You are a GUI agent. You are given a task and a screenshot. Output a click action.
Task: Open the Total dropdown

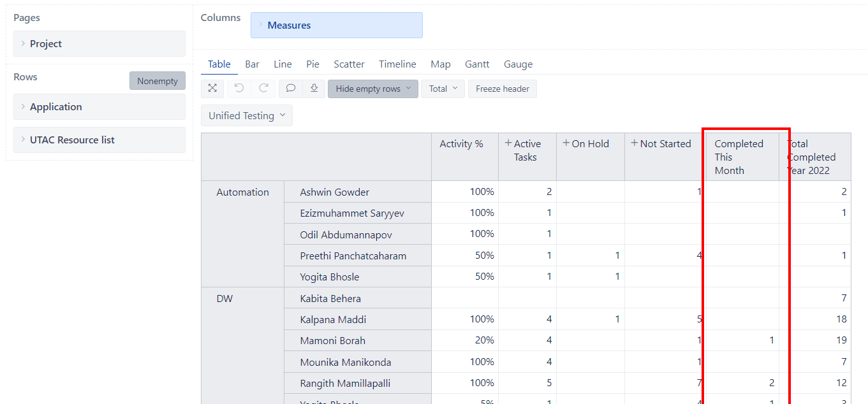443,89
